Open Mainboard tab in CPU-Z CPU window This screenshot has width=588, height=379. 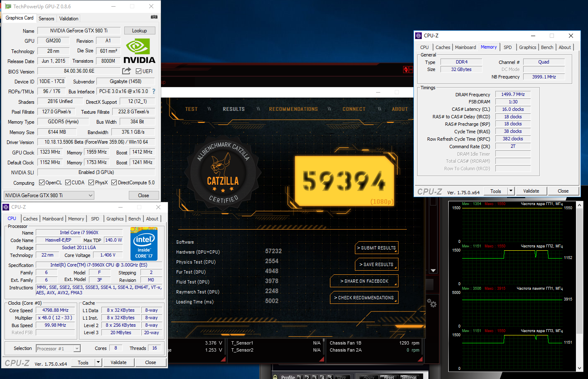click(x=53, y=219)
